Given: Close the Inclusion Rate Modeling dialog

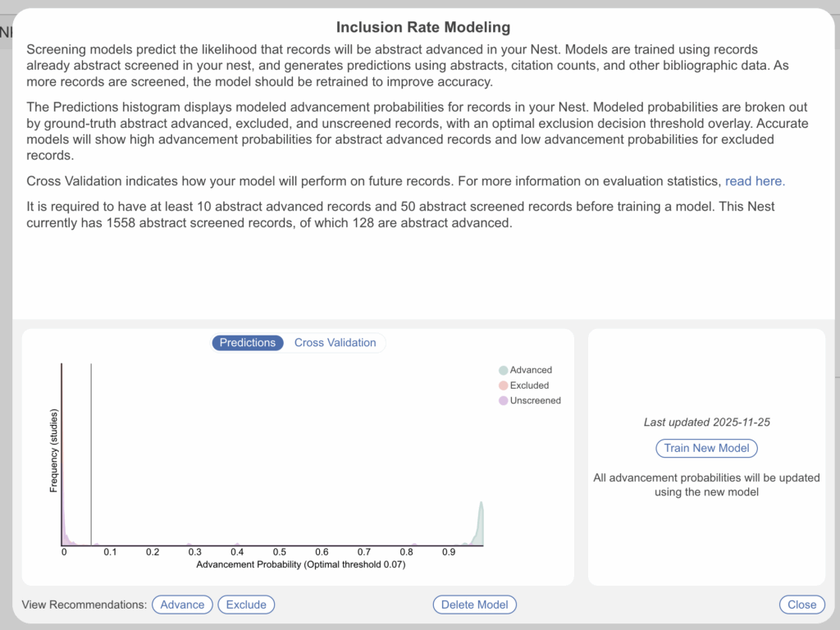Looking at the screenshot, I should 801,605.
